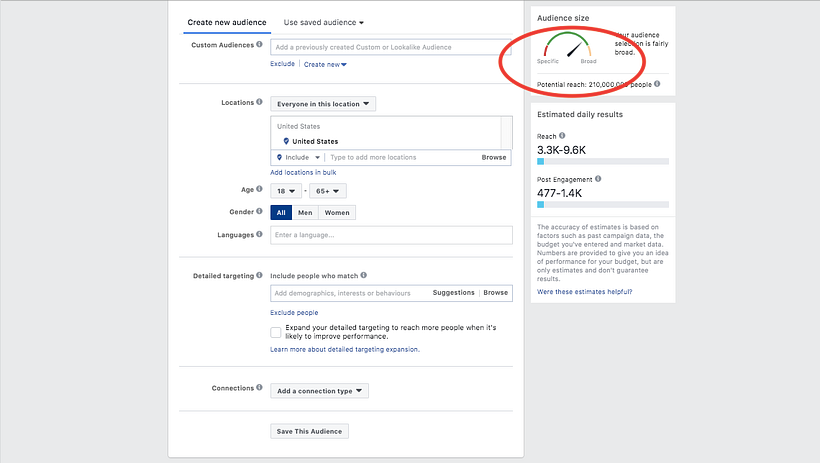820x463 pixels.
Task: Click the 477-1.4K post engagement value
Action: point(559,193)
